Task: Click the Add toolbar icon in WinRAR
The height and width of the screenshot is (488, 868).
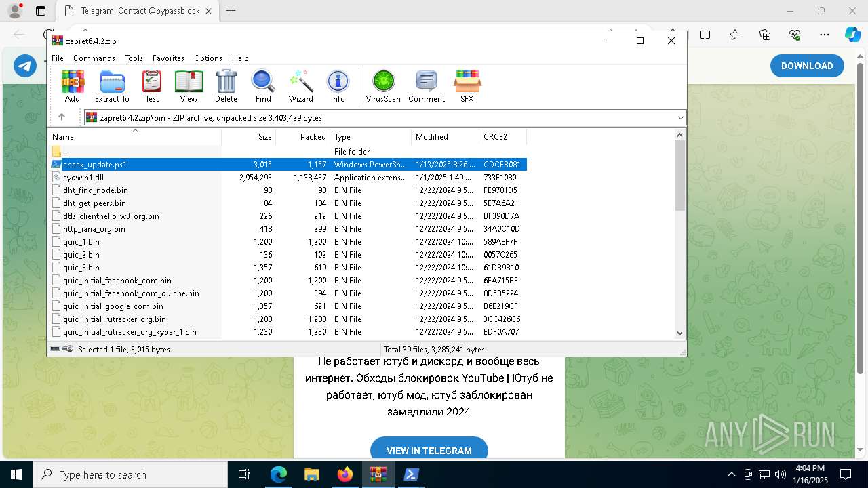Action: click(x=73, y=86)
